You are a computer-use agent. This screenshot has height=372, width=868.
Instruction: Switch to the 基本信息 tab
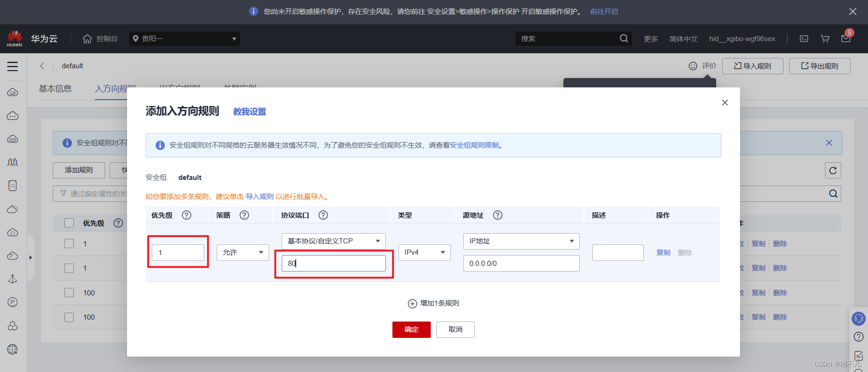(x=55, y=89)
